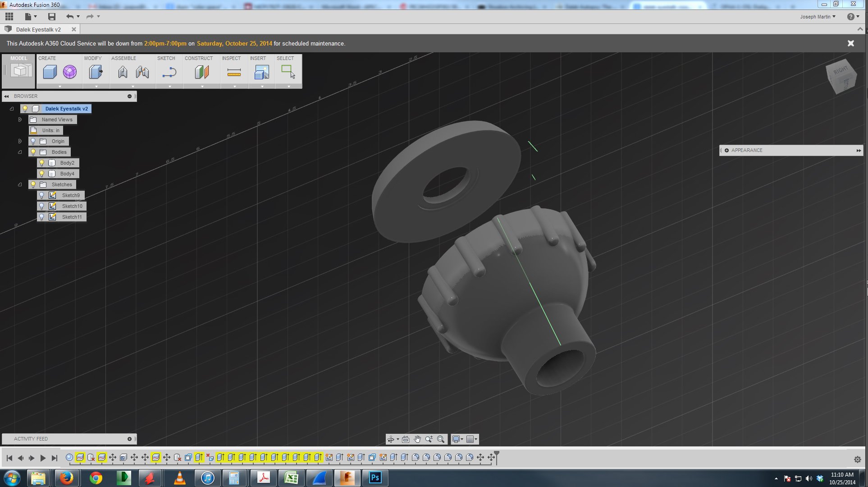The width and height of the screenshot is (868, 487).
Task: Hide Body4 with its lightbulb
Action: coord(42,174)
